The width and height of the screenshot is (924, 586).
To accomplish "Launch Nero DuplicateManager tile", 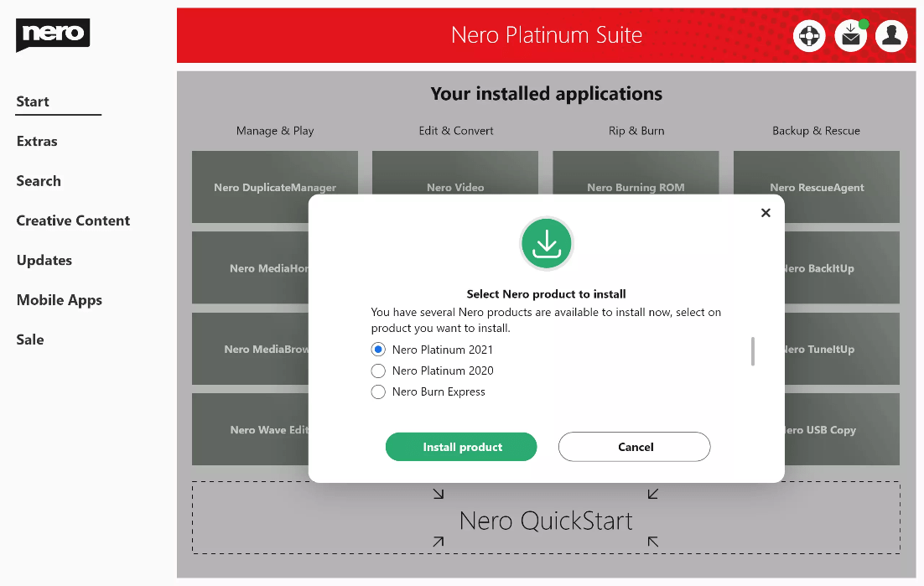I will [x=274, y=187].
